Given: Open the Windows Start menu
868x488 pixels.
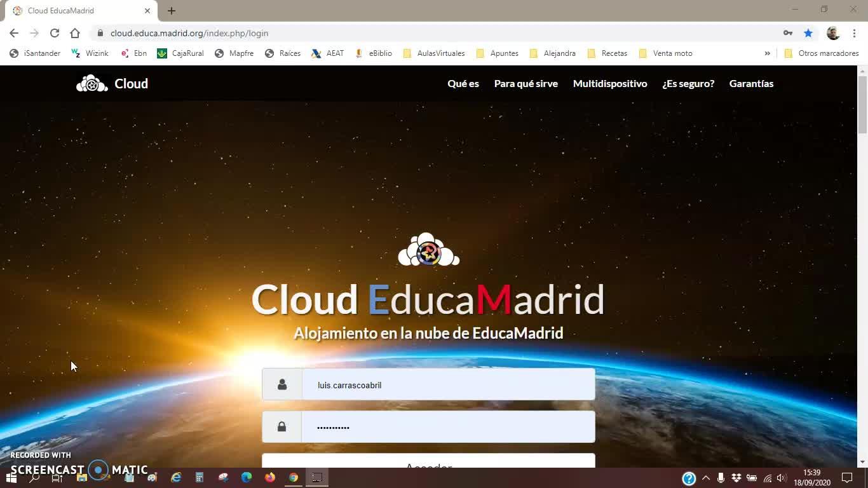Looking at the screenshot, I should [11, 478].
